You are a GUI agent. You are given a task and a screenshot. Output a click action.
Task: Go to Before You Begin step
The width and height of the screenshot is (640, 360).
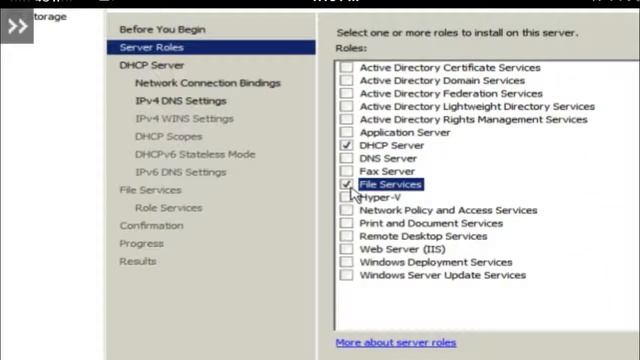pos(162,29)
